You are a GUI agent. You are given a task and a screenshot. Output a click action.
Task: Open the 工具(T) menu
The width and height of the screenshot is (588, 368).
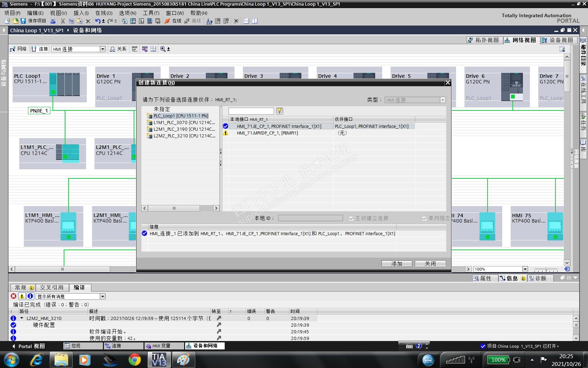(x=151, y=13)
